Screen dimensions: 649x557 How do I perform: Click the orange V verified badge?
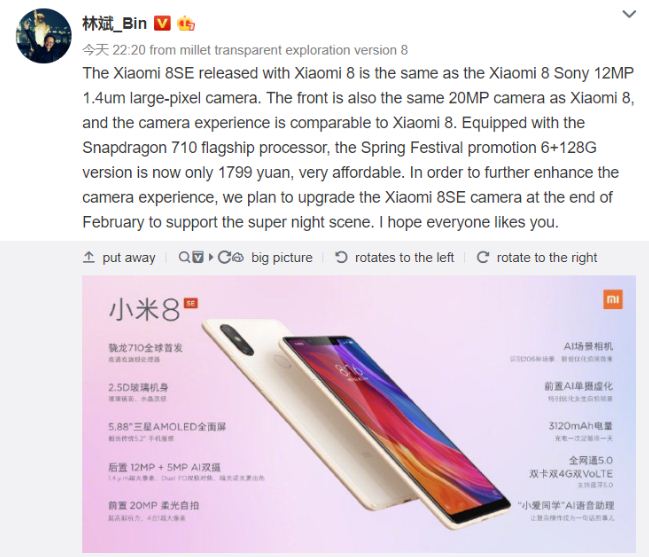pos(162,24)
